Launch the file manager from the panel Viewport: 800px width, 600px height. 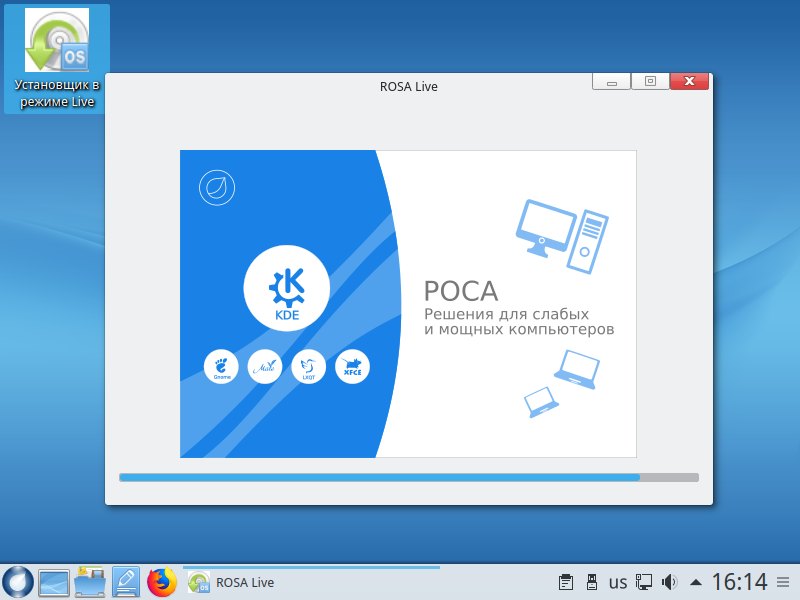tap(90, 582)
